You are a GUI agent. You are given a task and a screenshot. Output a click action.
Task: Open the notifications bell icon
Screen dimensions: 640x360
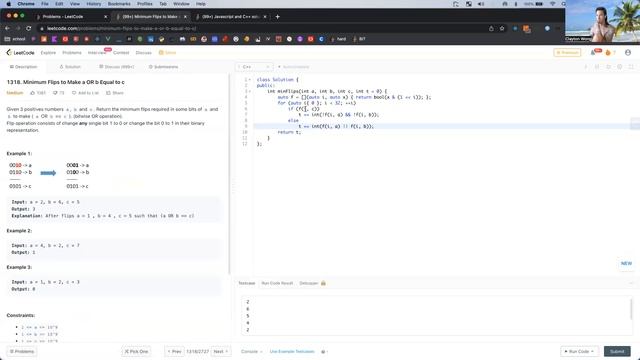point(593,53)
